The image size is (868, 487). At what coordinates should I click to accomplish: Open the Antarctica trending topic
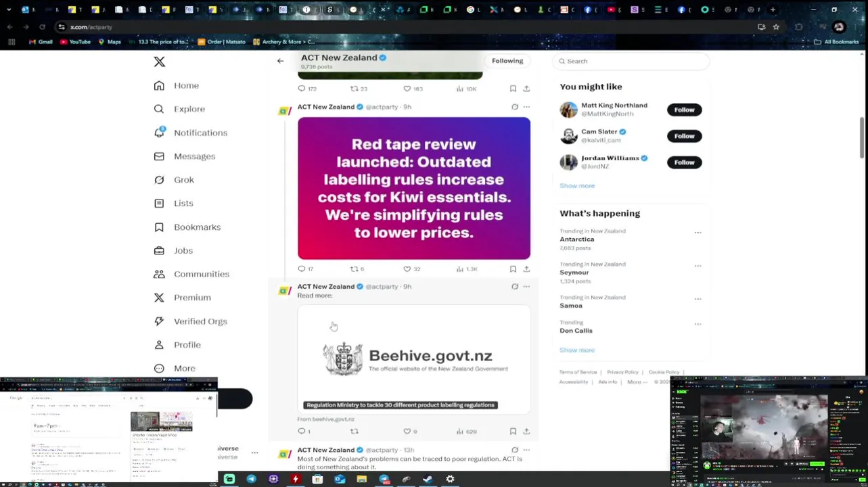click(576, 239)
